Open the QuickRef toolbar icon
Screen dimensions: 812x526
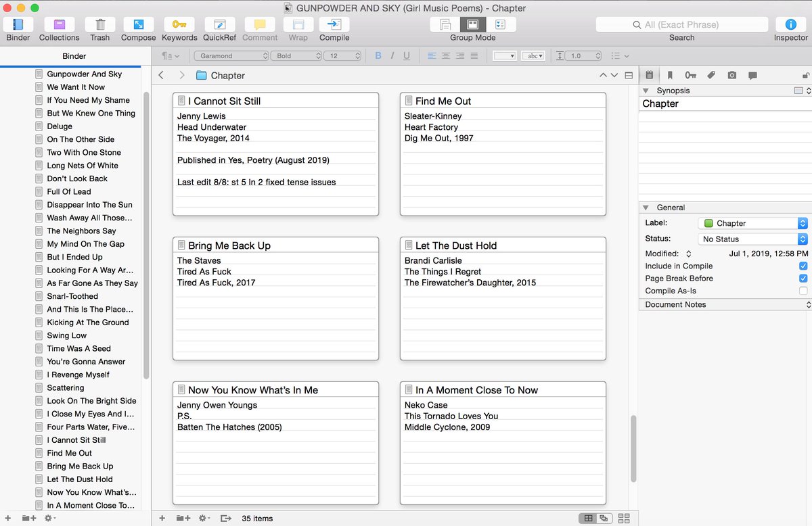pos(219,25)
